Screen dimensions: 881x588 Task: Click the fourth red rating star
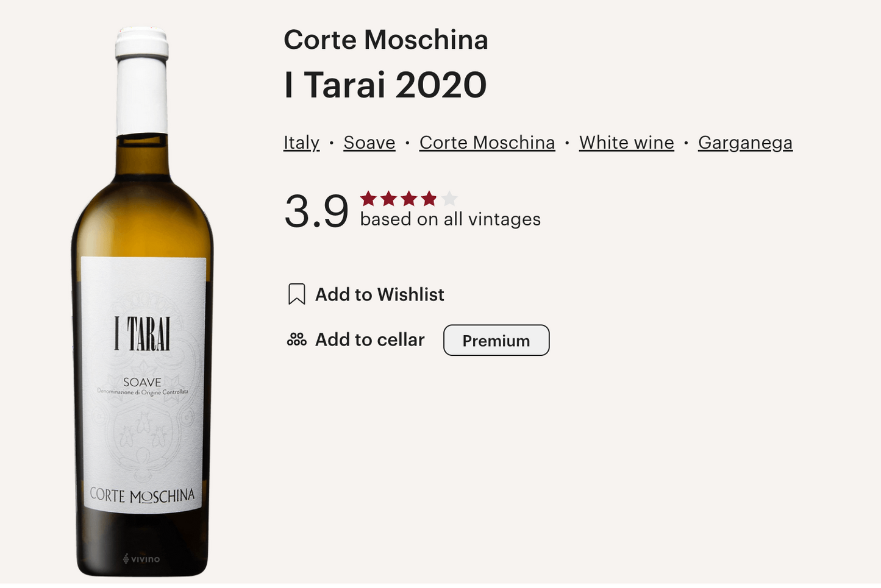click(x=429, y=199)
